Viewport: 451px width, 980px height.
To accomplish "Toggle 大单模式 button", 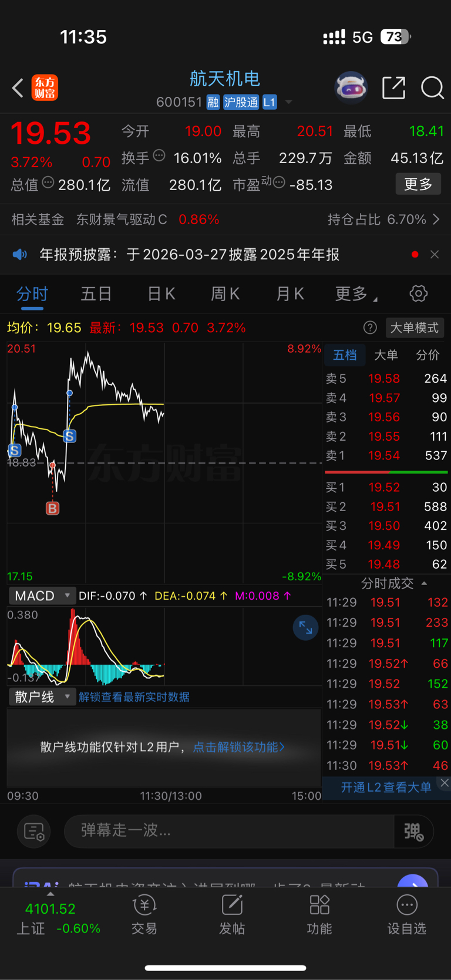I will coord(415,327).
